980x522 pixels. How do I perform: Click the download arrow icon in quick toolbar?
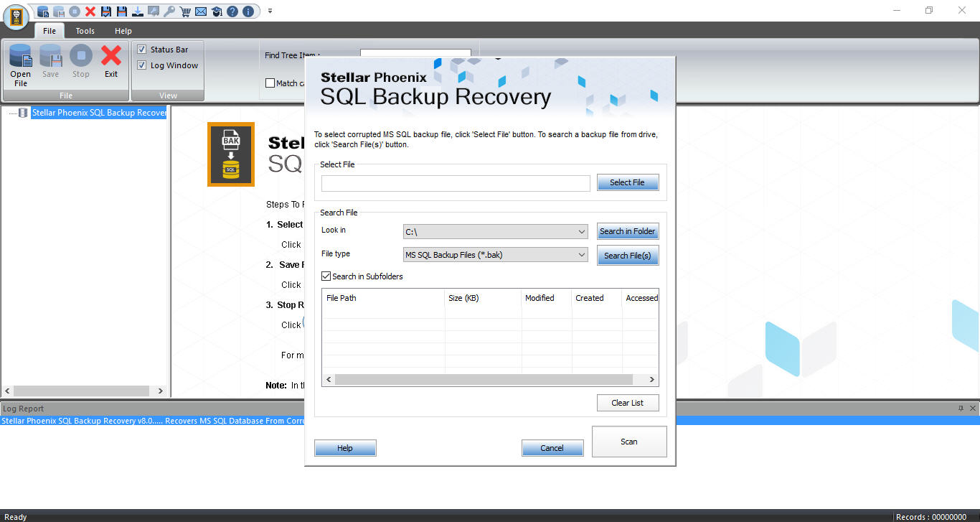138,11
